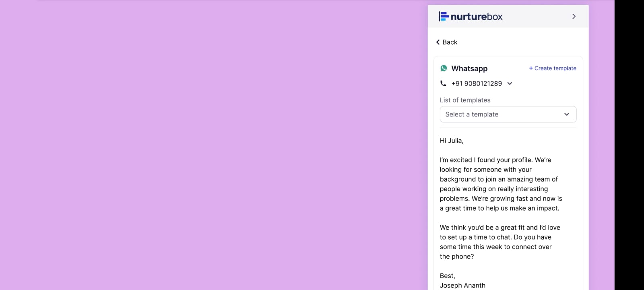Collapse the nurturebox side panel arrow
Screen dimensions: 644x290
574,17
